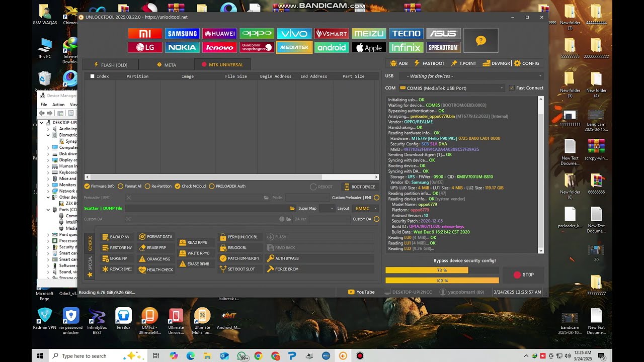Open the Super Map dropdown
This screenshot has height=362, width=644.
point(327,208)
